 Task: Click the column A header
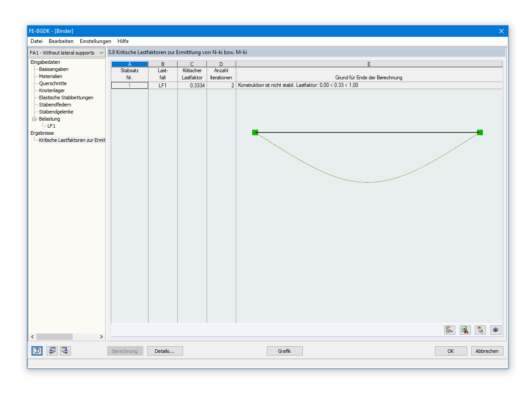tap(129, 64)
